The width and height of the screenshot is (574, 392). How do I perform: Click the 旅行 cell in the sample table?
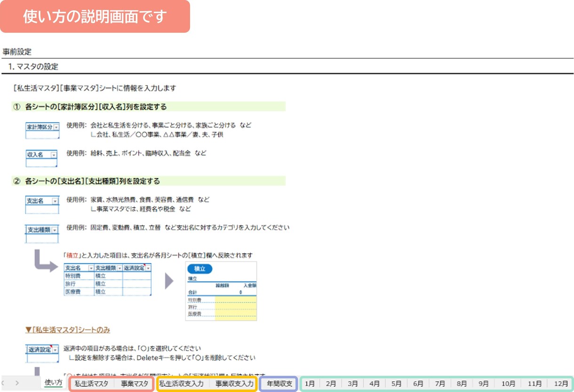78,284
